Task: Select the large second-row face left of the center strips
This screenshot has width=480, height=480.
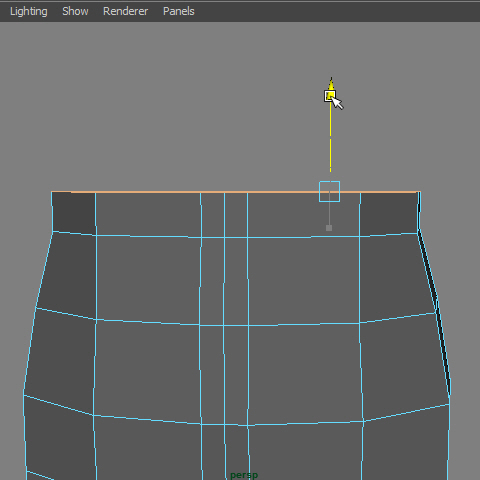Action: click(x=148, y=279)
